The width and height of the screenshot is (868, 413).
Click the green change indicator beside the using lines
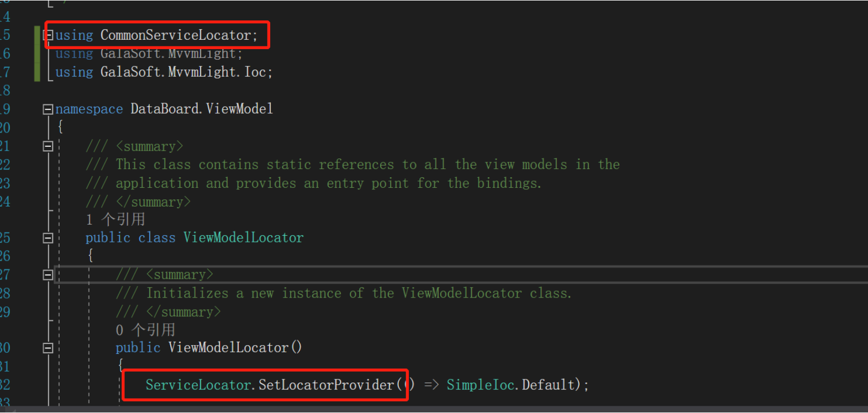click(37, 54)
